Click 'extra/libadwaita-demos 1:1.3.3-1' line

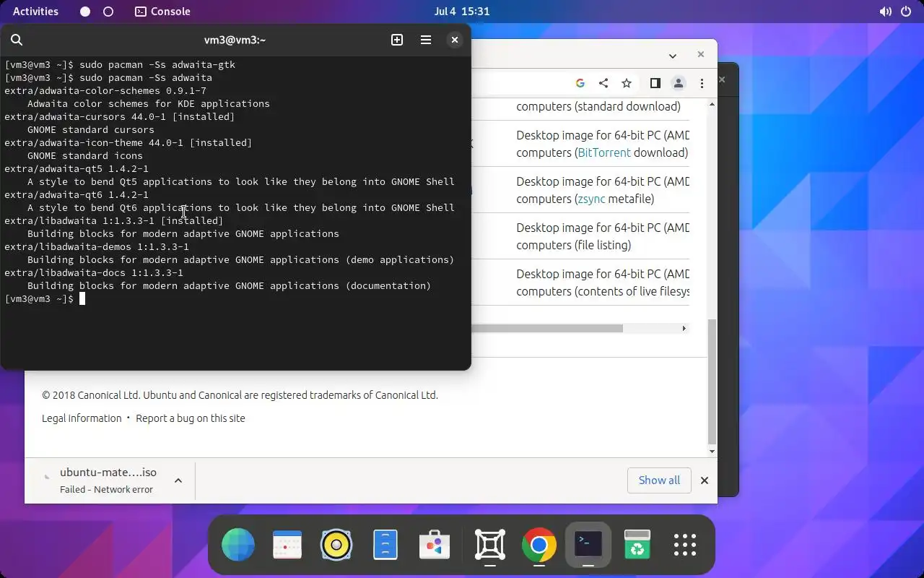coord(97,247)
